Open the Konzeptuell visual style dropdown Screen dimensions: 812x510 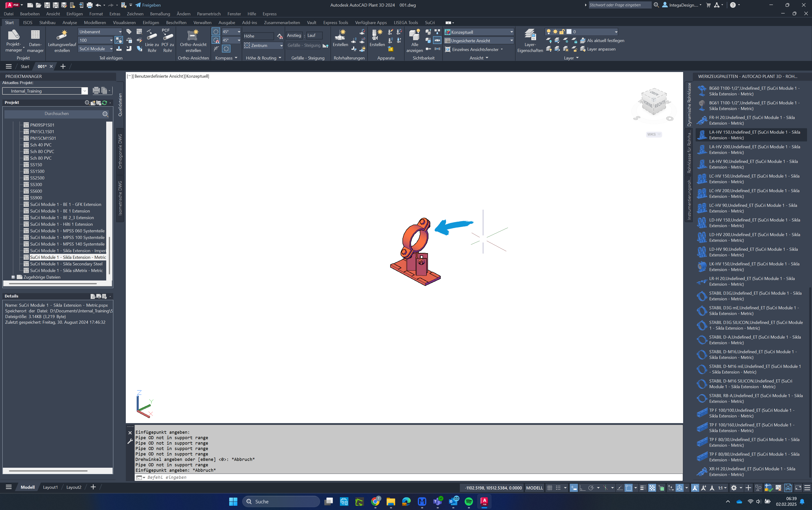(x=479, y=32)
